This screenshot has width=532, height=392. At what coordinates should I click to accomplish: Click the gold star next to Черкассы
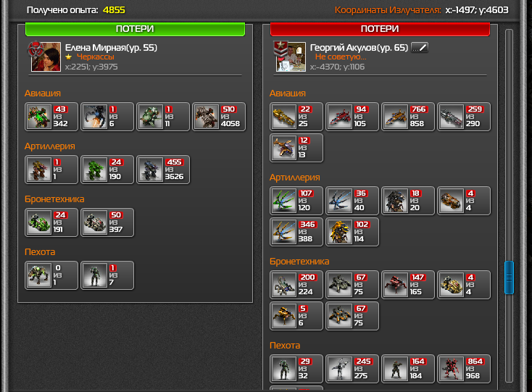click(x=69, y=57)
